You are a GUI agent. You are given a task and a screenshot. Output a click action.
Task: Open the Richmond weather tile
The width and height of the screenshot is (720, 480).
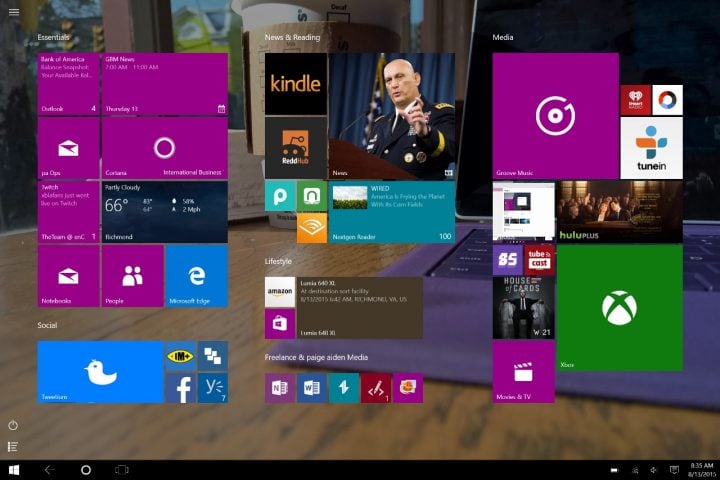165,212
